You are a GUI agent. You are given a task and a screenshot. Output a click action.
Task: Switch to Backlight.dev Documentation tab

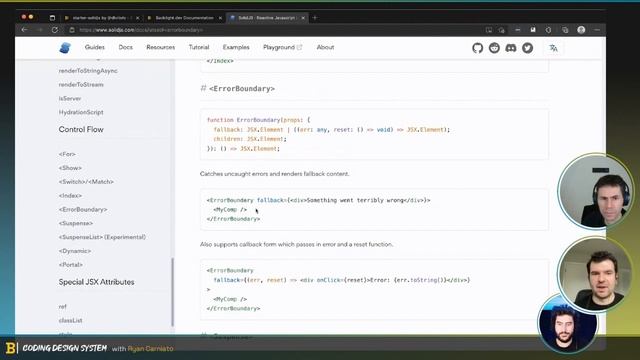[x=184, y=18]
